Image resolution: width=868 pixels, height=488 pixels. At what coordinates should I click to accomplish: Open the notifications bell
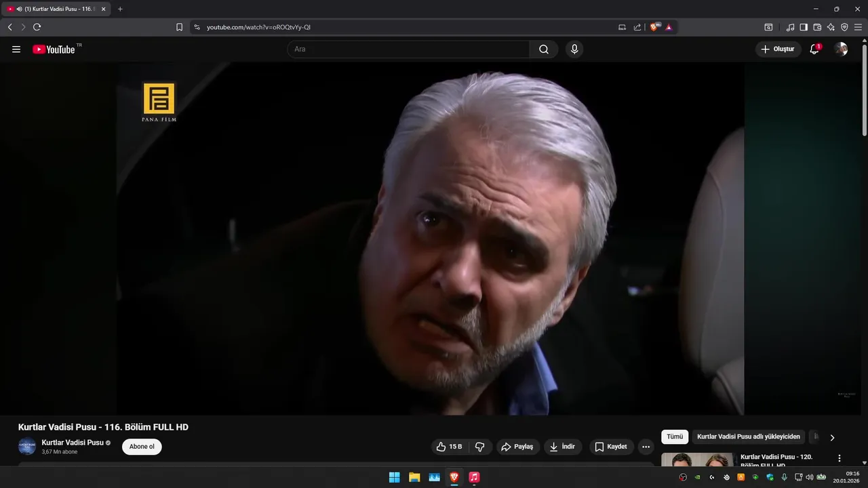pyautogui.click(x=814, y=49)
